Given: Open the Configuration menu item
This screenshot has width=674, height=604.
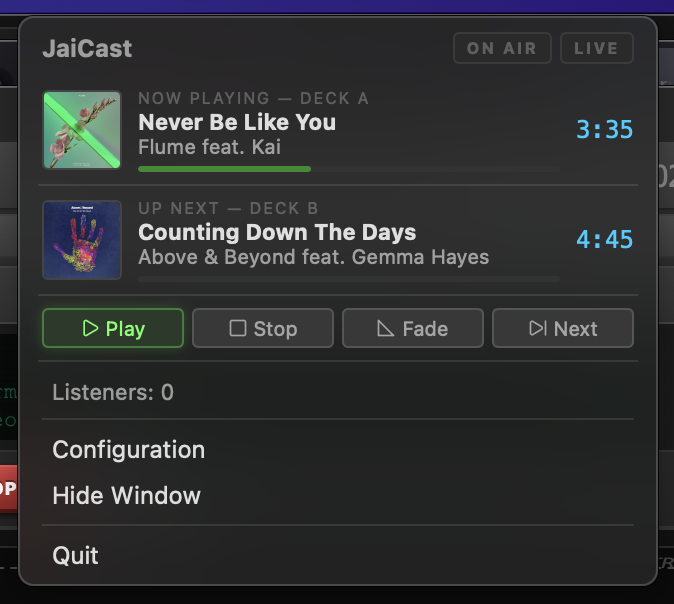Looking at the screenshot, I should 128,450.
